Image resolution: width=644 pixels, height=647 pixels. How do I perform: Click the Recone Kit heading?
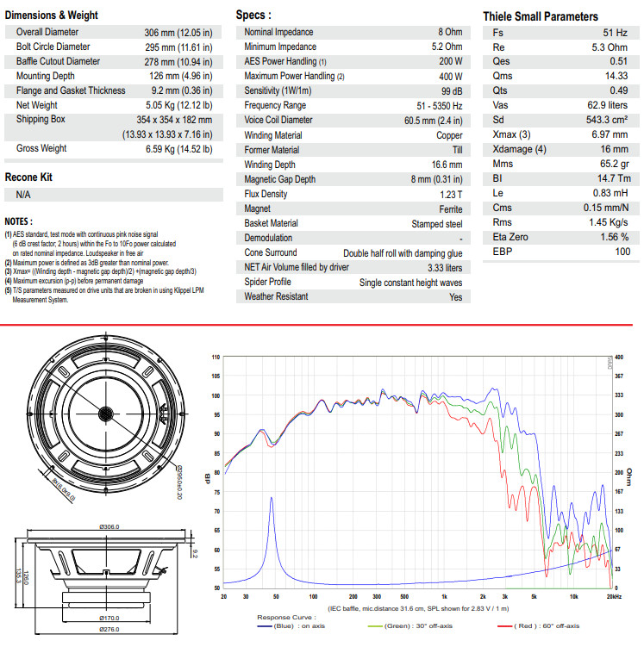(28, 177)
